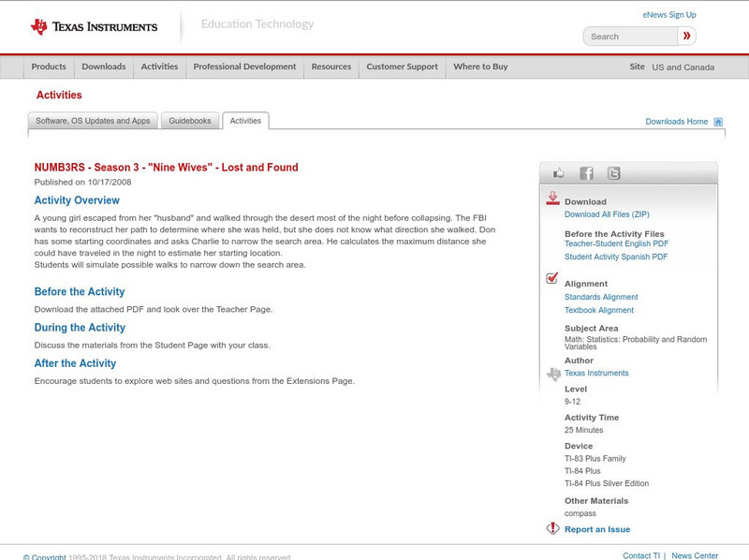
Task: Click the red download arrow icon
Action: coord(553,199)
